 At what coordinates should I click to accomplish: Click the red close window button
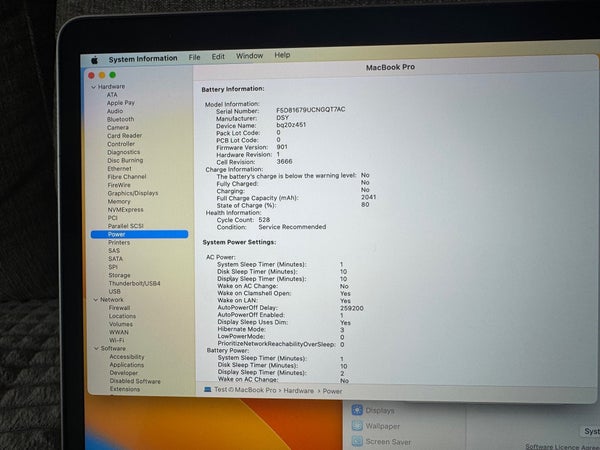[x=91, y=76]
